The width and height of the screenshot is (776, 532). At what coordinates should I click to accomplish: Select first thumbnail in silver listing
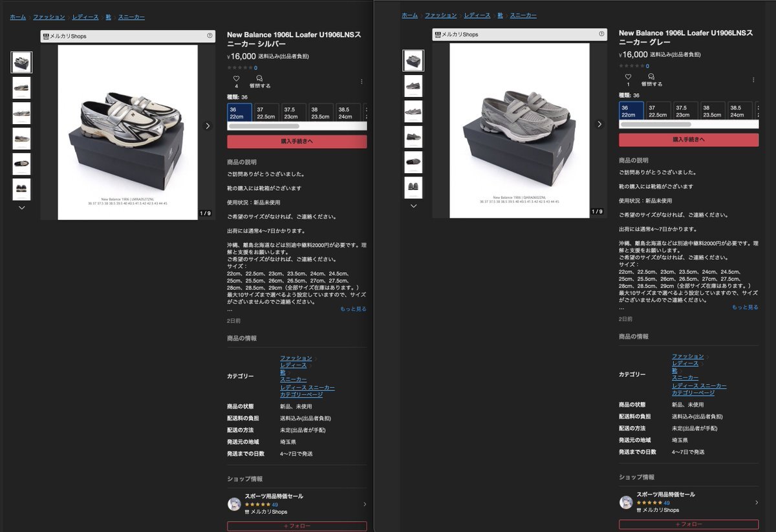[x=21, y=63]
